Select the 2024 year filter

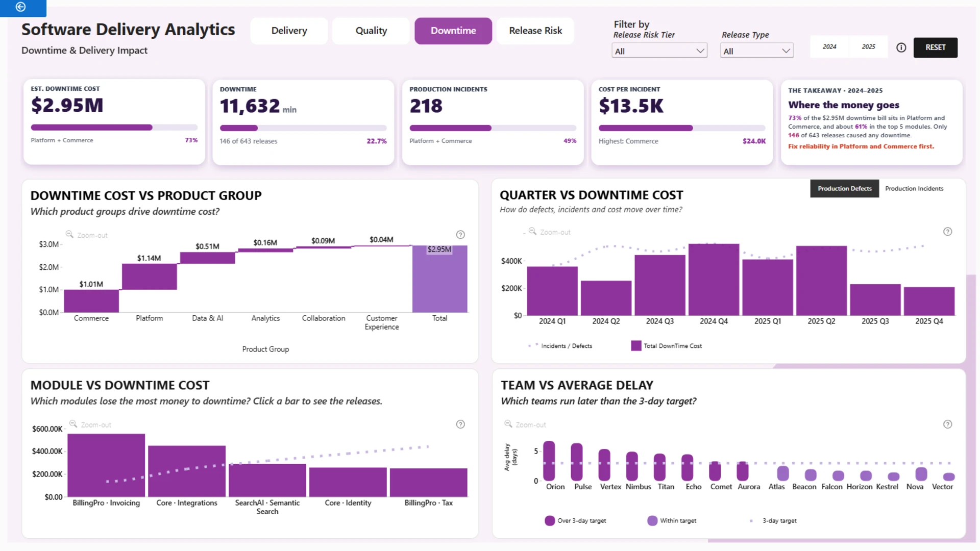(829, 47)
